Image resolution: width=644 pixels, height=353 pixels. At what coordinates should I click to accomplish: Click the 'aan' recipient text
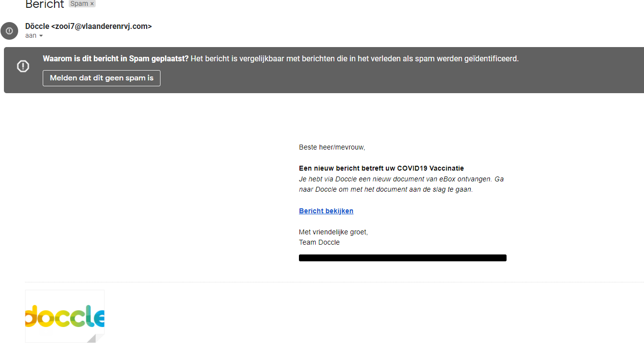point(30,36)
